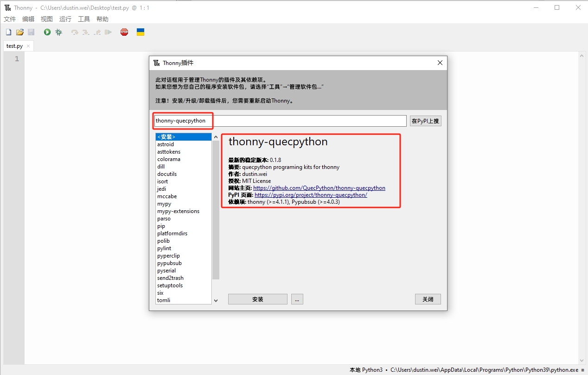Image resolution: width=588 pixels, height=375 pixels.
Task: Click the Step over toolbar icon
Action: (75, 32)
